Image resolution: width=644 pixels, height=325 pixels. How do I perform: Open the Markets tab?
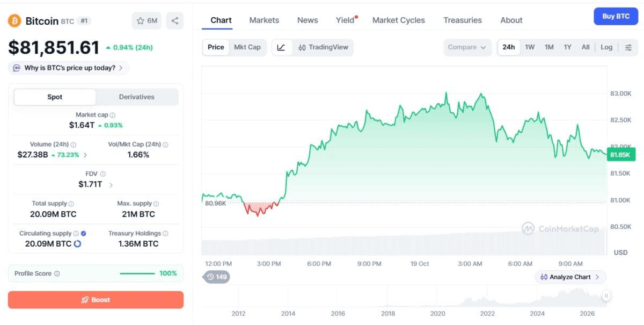pyautogui.click(x=264, y=20)
